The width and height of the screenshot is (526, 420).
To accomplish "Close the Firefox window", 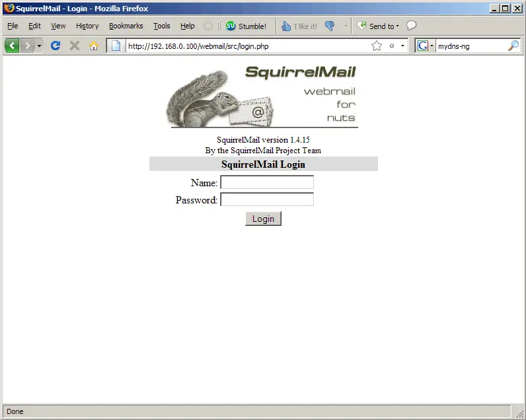I will coord(517,9).
